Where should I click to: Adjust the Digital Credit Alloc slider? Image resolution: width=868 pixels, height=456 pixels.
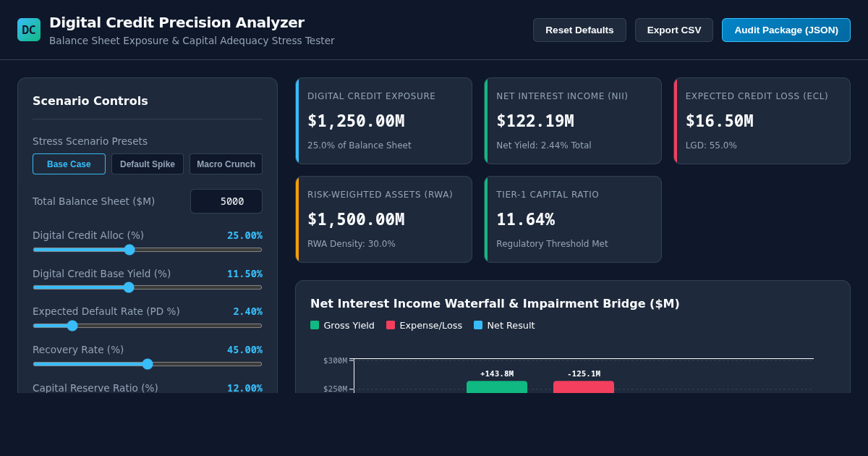[148, 250]
